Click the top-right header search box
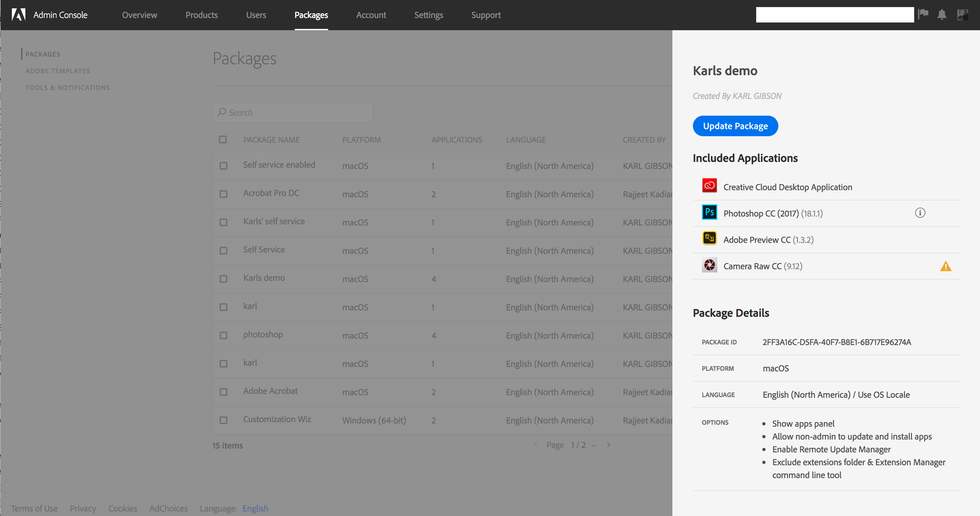 [x=835, y=15]
